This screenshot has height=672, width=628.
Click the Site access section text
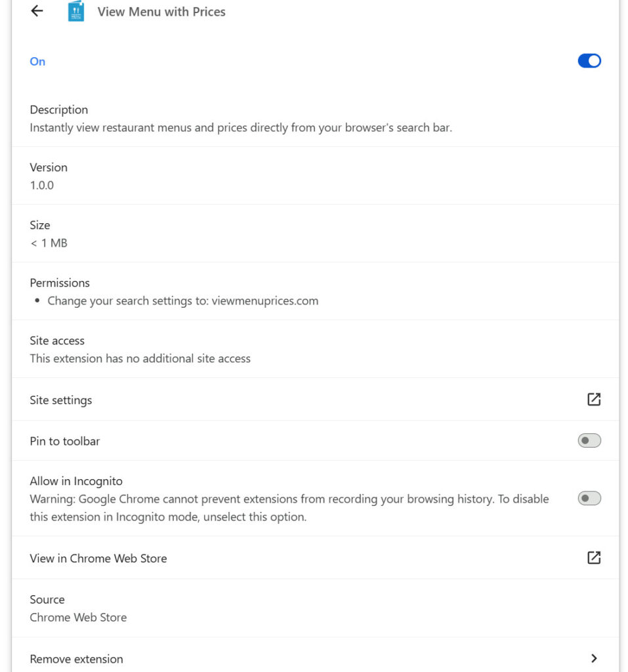click(x=140, y=358)
